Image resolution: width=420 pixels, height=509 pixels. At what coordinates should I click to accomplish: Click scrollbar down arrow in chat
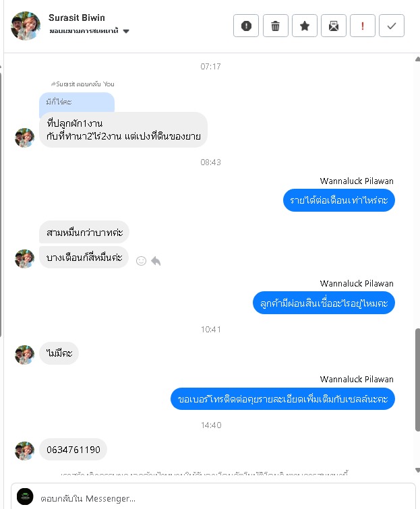pyautogui.click(x=417, y=470)
